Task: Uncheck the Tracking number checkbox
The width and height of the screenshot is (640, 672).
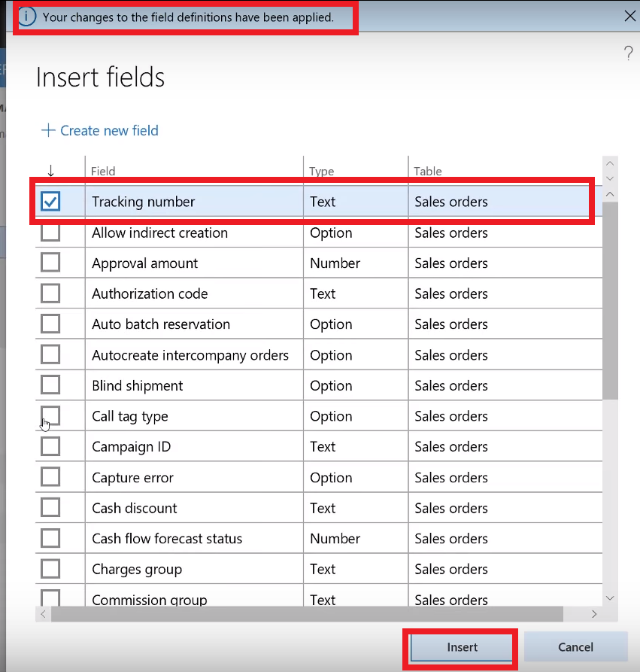Action: (x=52, y=202)
